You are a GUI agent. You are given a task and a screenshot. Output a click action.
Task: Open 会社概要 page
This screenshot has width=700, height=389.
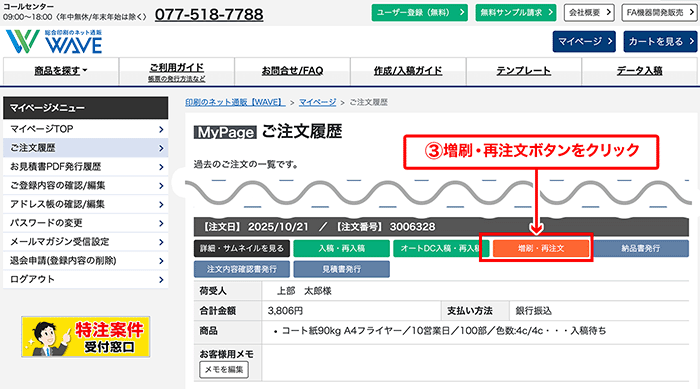coord(589,13)
